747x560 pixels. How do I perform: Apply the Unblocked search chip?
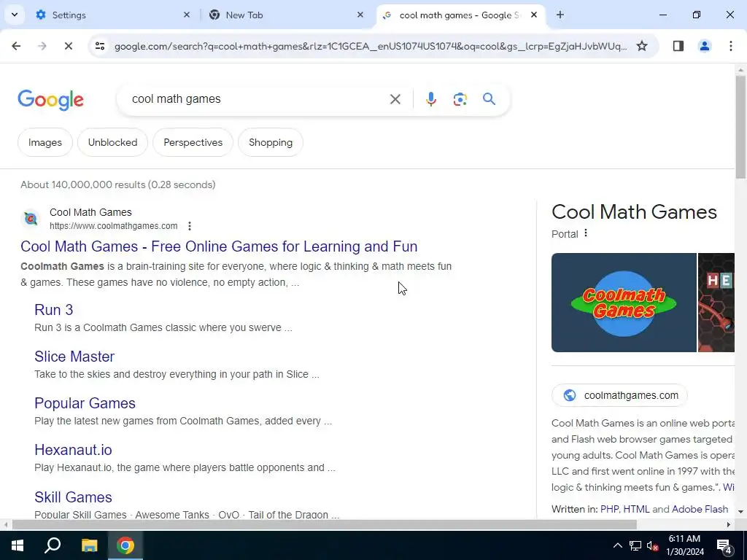112,142
